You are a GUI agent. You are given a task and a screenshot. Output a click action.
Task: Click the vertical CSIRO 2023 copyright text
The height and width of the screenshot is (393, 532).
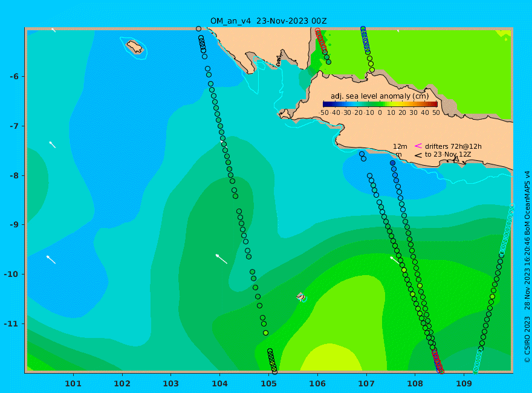tap(527, 267)
